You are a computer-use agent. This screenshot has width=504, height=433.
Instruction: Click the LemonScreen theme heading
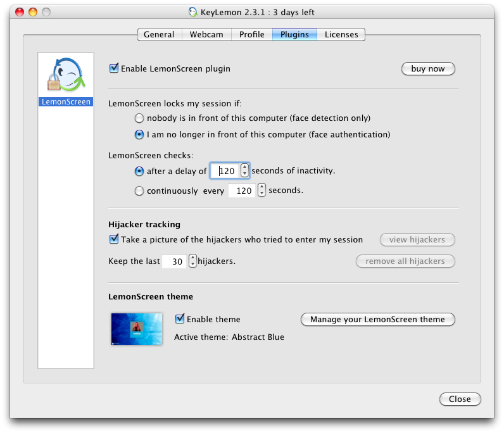pyautogui.click(x=151, y=296)
